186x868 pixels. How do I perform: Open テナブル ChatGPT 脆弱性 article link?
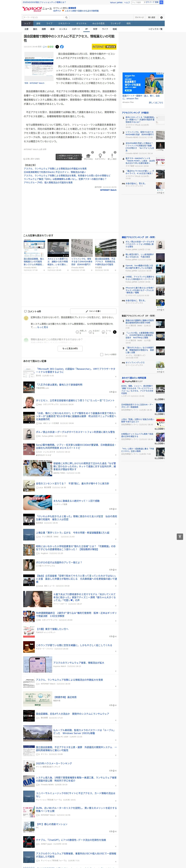click(x=71, y=840)
